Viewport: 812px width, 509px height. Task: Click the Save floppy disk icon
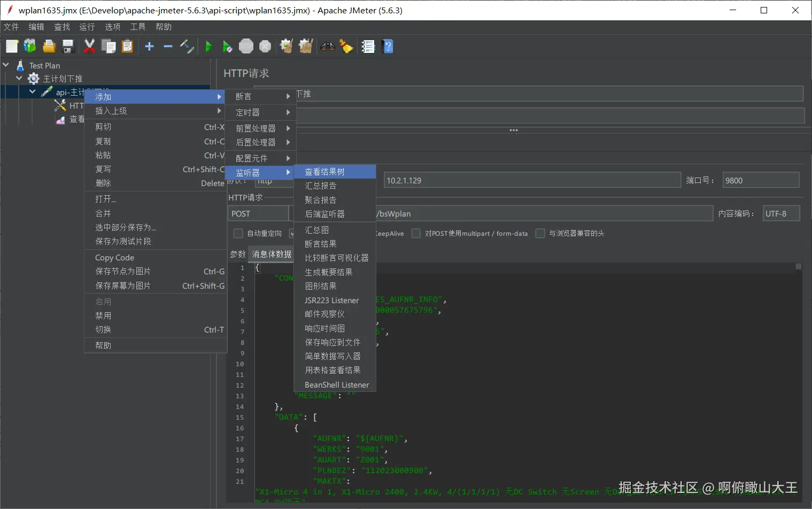[x=68, y=47]
